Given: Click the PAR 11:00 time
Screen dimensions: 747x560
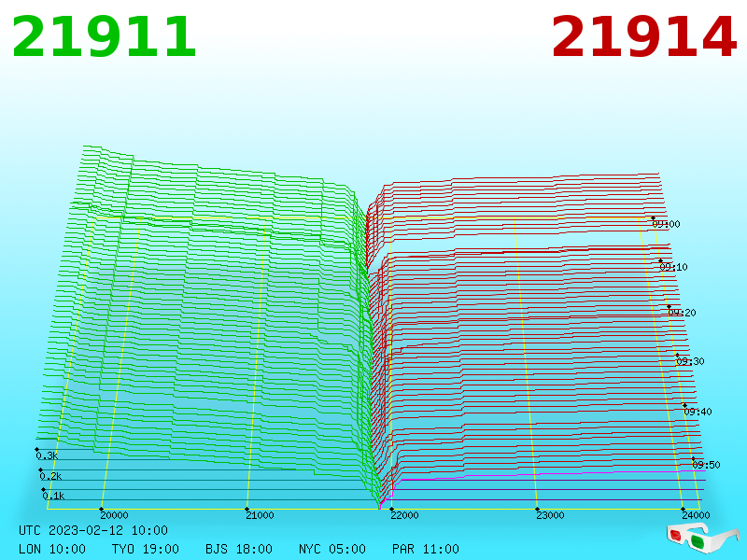Looking at the screenshot, I should (x=426, y=549).
